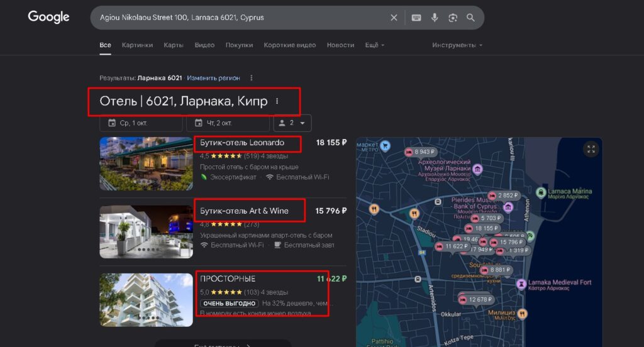
Task: Click the Google logo
Action: coord(48,18)
